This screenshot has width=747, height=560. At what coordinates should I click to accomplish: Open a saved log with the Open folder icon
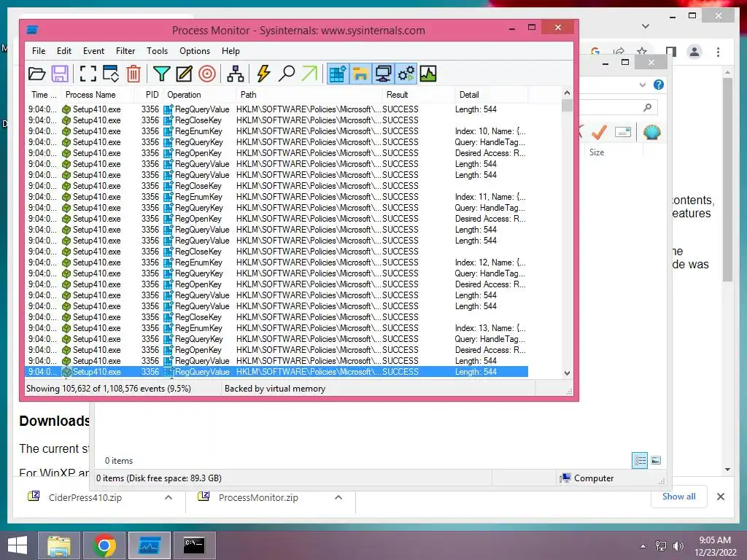point(36,74)
